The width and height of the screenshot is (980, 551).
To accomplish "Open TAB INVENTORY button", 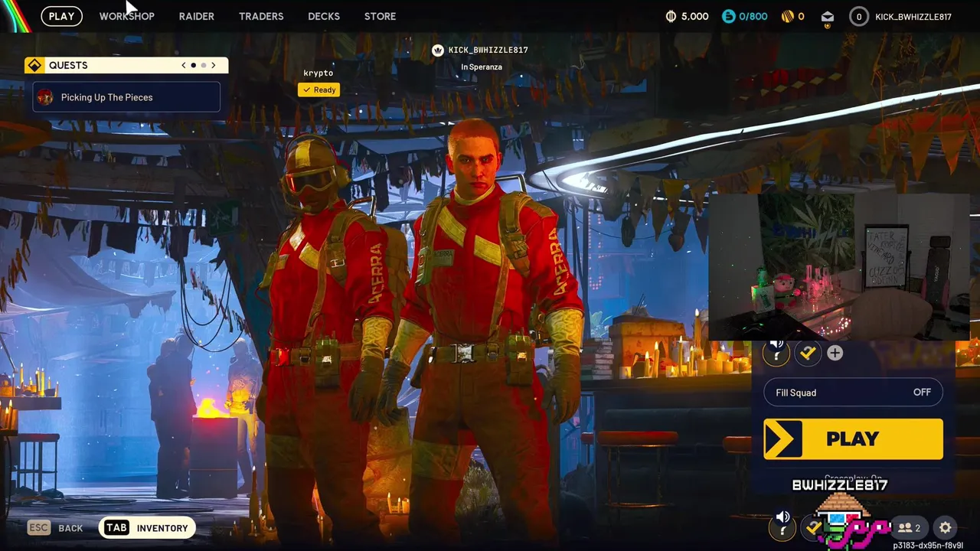I will pyautogui.click(x=146, y=527).
